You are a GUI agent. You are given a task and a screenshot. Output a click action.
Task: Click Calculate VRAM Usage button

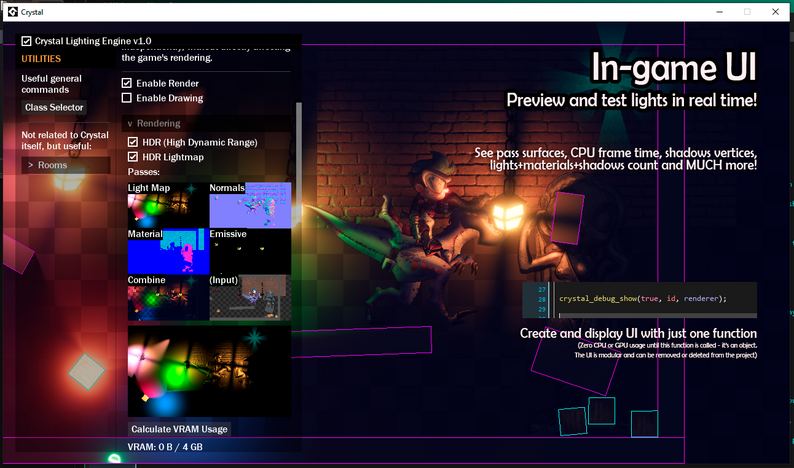point(179,429)
